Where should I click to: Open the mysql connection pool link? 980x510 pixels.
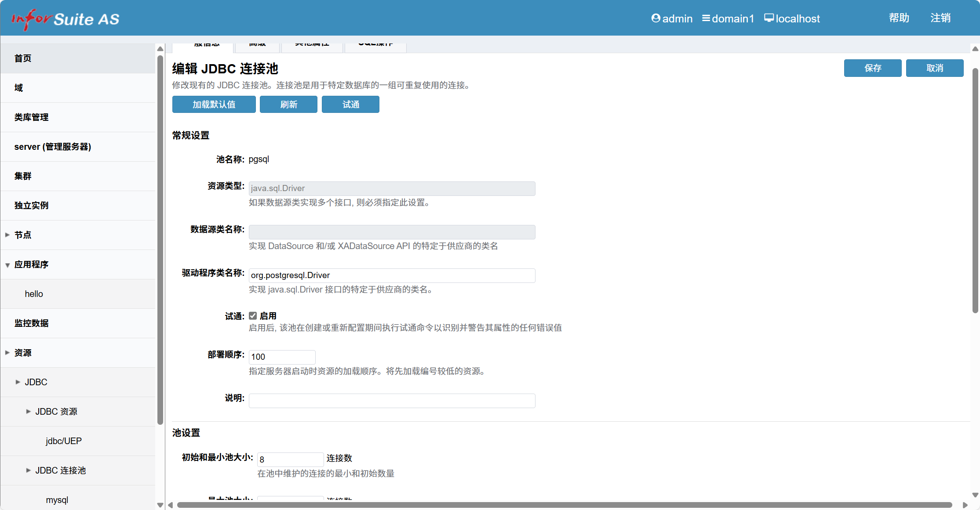point(57,499)
